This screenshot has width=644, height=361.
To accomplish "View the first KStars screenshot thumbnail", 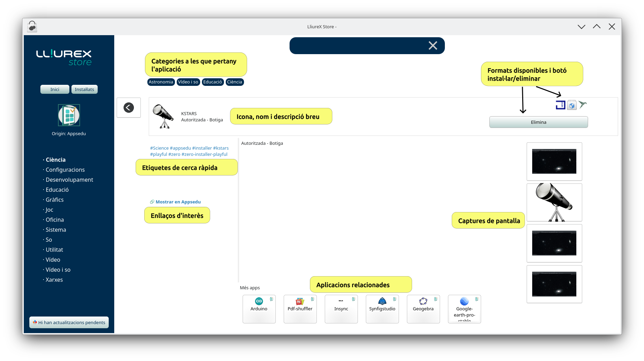I will point(554,161).
